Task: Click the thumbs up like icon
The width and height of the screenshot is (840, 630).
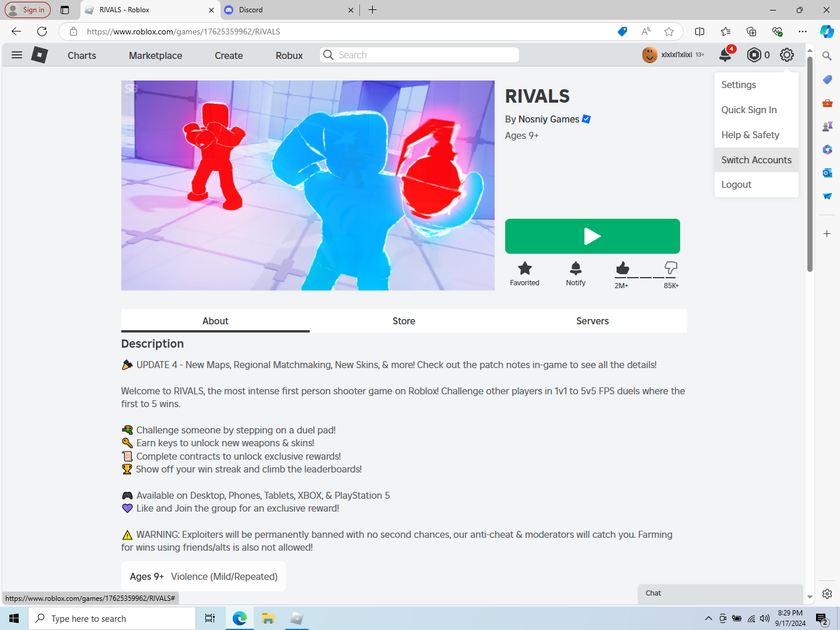Action: 622,268
